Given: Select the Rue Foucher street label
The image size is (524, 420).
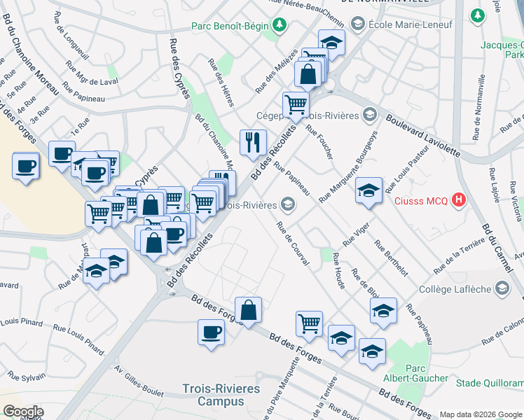Looking at the screenshot, I should coord(319,142).
